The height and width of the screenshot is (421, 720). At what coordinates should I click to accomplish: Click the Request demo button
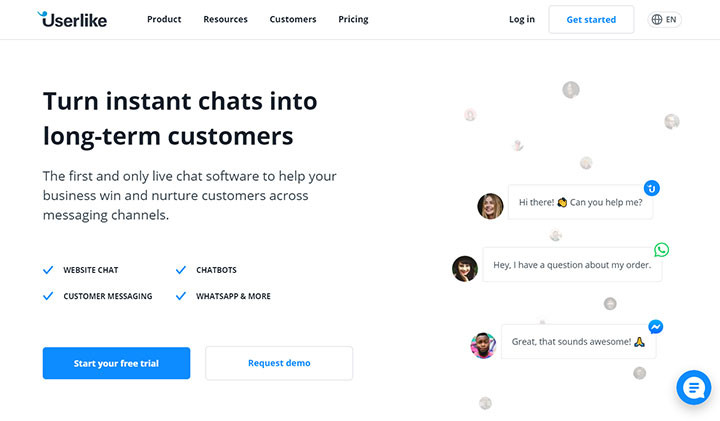(279, 363)
